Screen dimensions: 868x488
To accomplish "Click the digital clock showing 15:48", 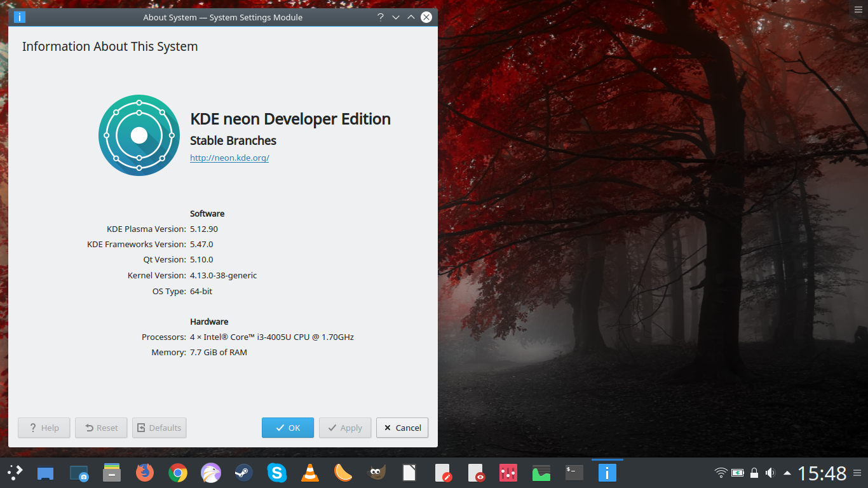I will (x=822, y=473).
